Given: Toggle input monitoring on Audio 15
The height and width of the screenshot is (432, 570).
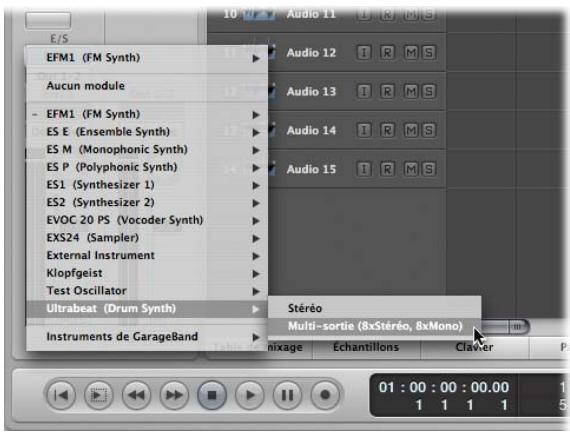Looking at the screenshot, I should point(364,169).
